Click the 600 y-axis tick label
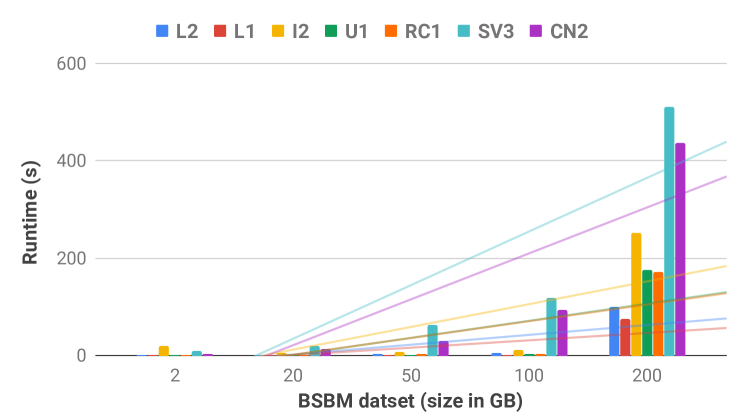This screenshot has height=413, width=747. (x=71, y=63)
